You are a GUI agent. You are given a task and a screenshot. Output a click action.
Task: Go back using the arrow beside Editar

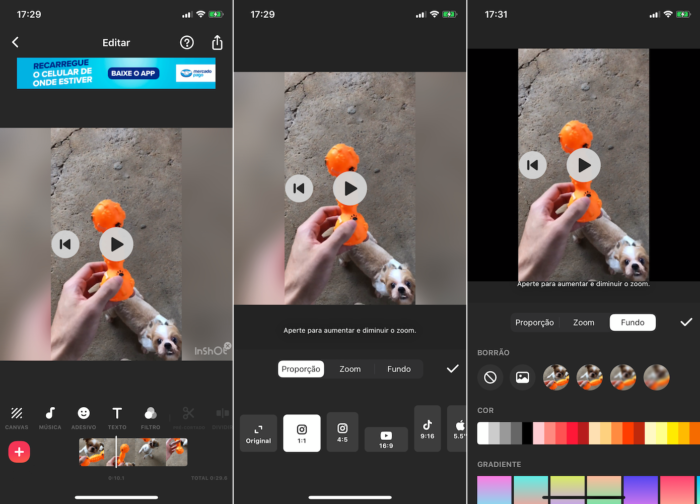(15, 43)
